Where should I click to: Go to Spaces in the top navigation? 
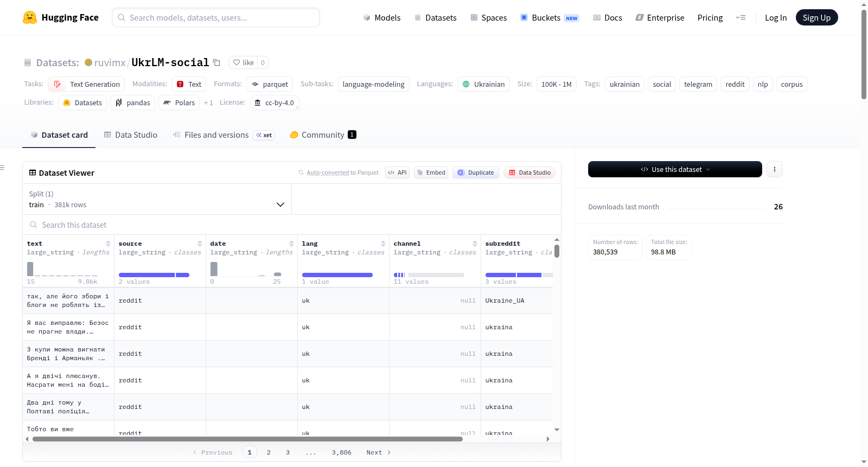click(x=488, y=17)
